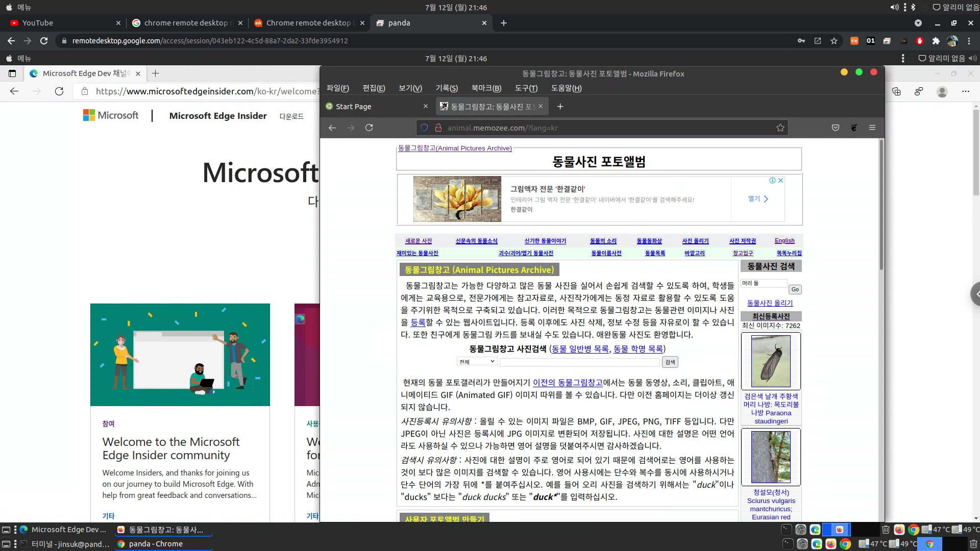The image size is (980, 551).
Task: Open 보기(V) menu in Firefox
Action: click(x=410, y=88)
